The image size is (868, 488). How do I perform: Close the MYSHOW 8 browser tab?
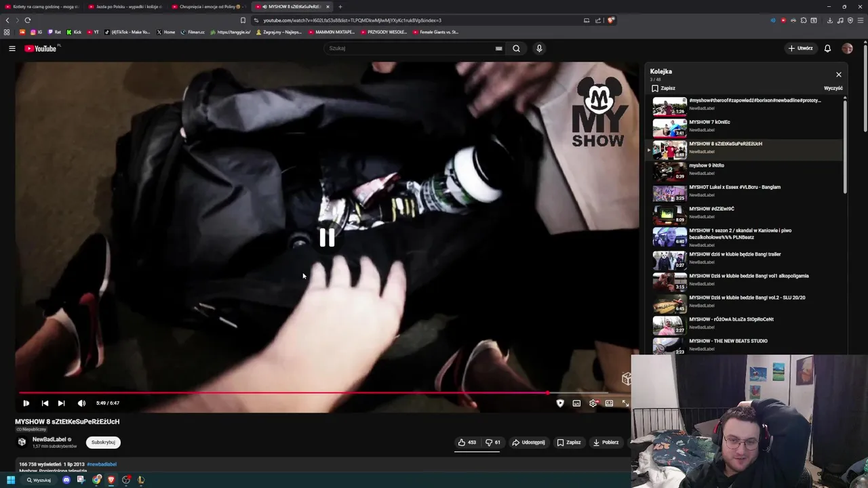[328, 7]
